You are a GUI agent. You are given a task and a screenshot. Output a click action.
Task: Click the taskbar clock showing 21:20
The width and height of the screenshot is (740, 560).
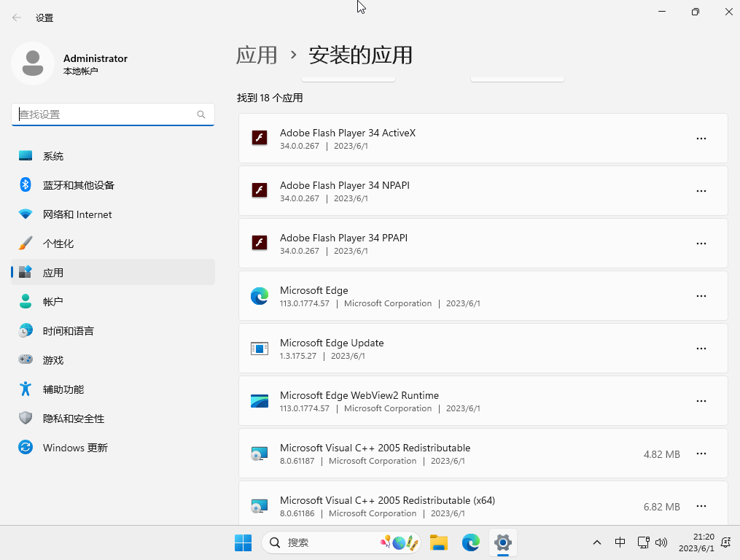point(696,542)
